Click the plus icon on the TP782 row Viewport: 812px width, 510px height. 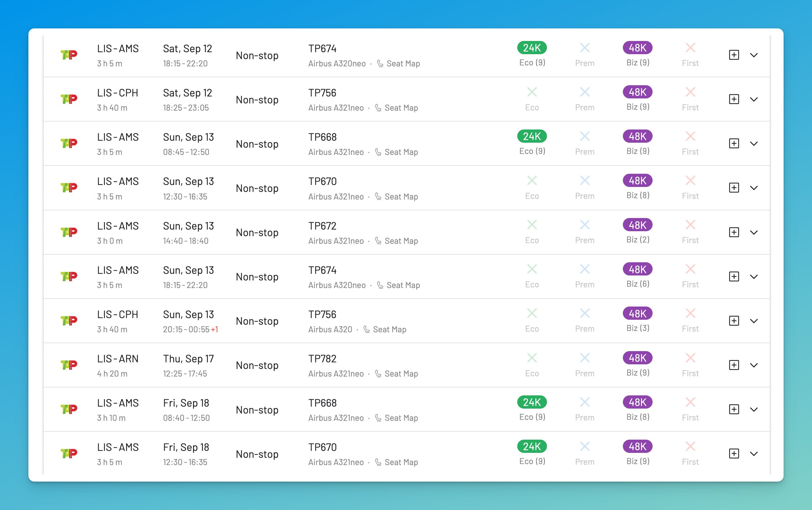click(734, 365)
